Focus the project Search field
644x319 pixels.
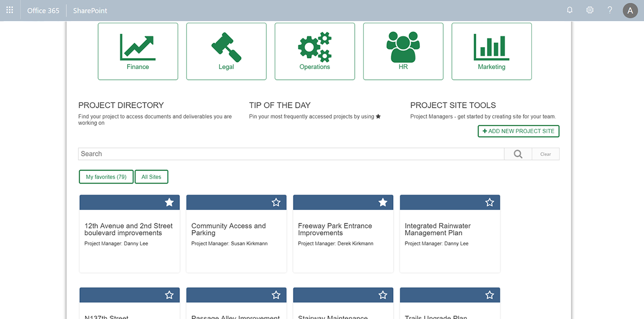coord(291,154)
